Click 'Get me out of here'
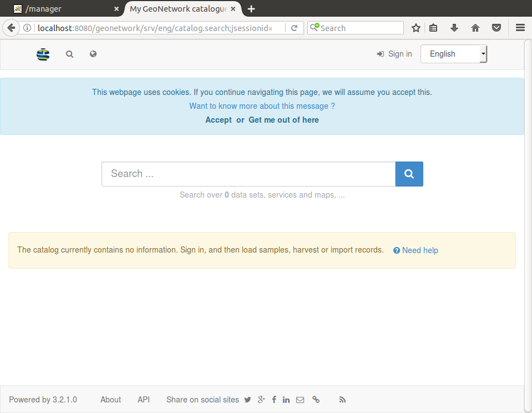This screenshot has height=413, width=532. pyautogui.click(x=283, y=120)
